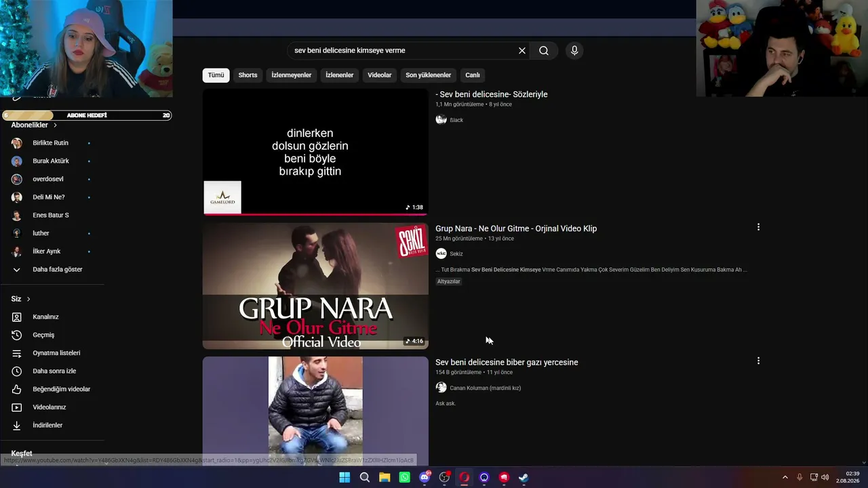Select the İzlenenler filter chip
Image resolution: width=868 pixels, height=488 pixels.
[339, 75]
